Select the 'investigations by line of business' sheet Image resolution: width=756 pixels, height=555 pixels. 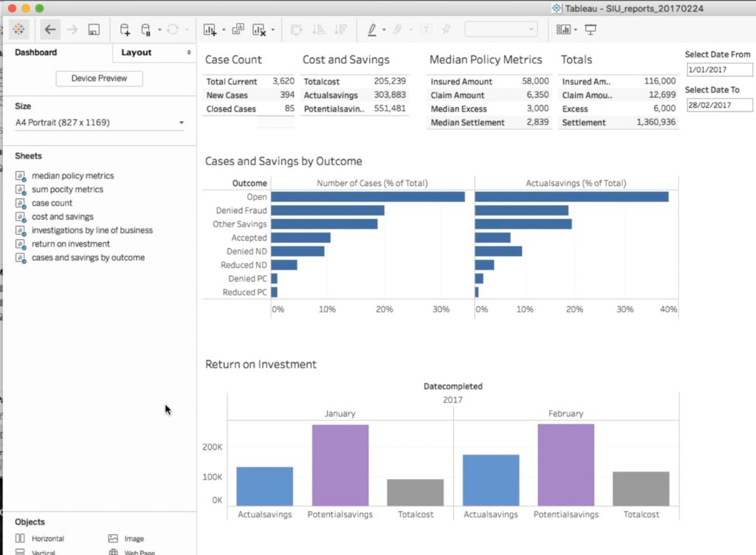92,230
